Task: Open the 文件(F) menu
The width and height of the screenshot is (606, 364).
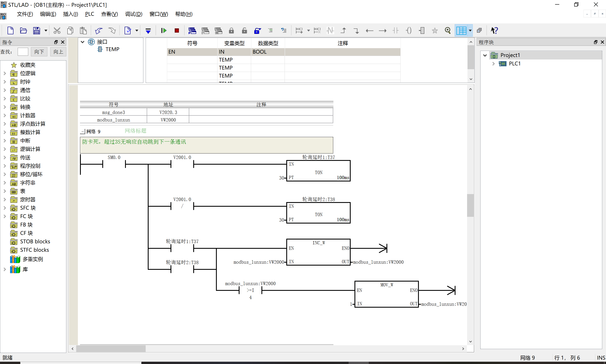Action: pos(25,14)
